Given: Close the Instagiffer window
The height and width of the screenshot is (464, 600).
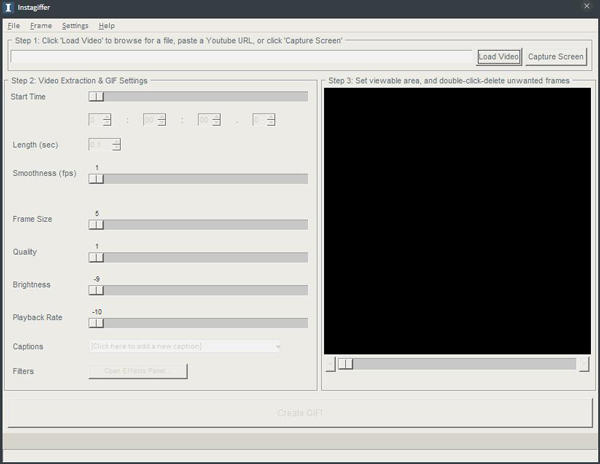Looking at the screenshot, I should pyautogui.click(x=587, y=6).
